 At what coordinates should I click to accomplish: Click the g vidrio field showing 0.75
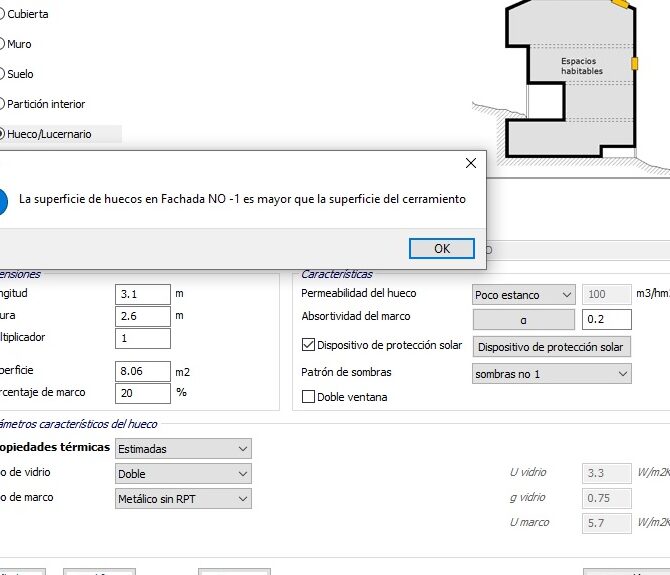[607, 498]
